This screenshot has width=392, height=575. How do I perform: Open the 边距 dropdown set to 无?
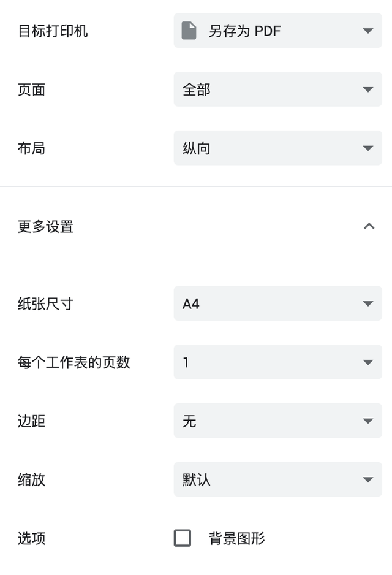[277, 421]
